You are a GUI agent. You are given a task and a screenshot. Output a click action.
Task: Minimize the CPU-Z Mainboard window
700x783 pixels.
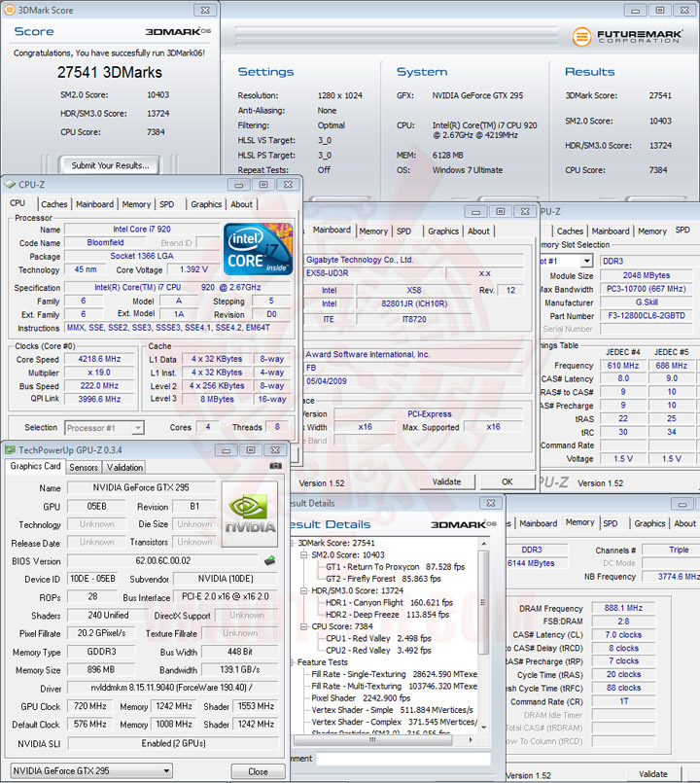[x=475, y=212]
